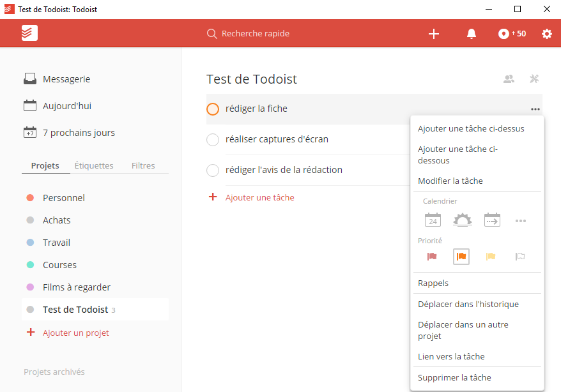This screenshot has height=392, width=561.
Task: Click the Todoist logo in the header
Action: pos(29,33)
